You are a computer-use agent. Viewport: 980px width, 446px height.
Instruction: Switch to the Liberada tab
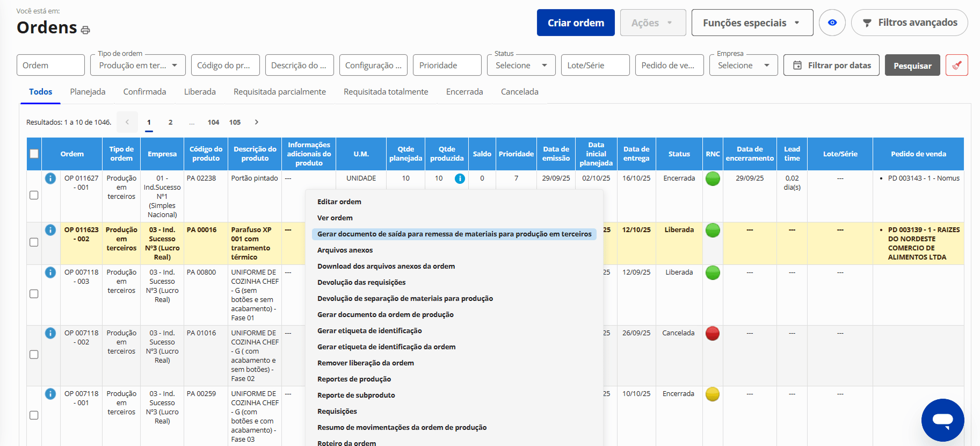(200, 92)
